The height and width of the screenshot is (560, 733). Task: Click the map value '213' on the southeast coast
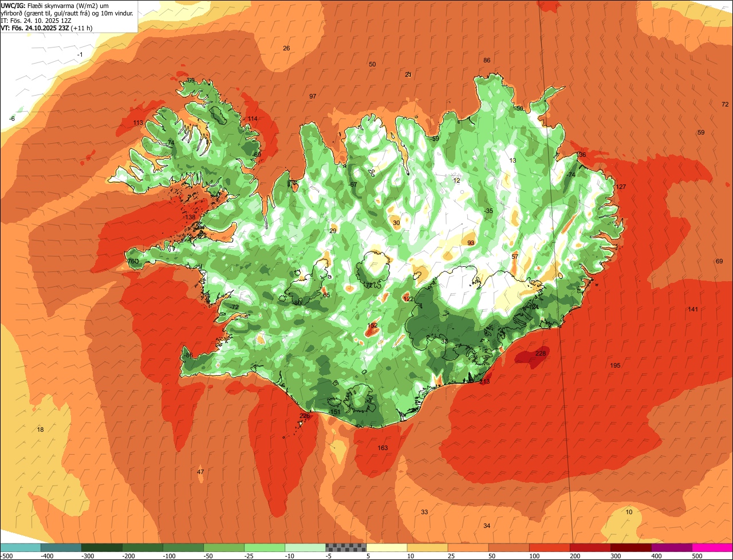(x=484, y=381)
